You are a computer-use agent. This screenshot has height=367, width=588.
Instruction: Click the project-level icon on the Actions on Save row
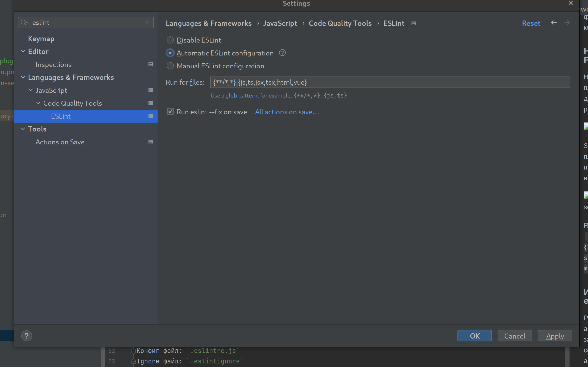point(150,142)
